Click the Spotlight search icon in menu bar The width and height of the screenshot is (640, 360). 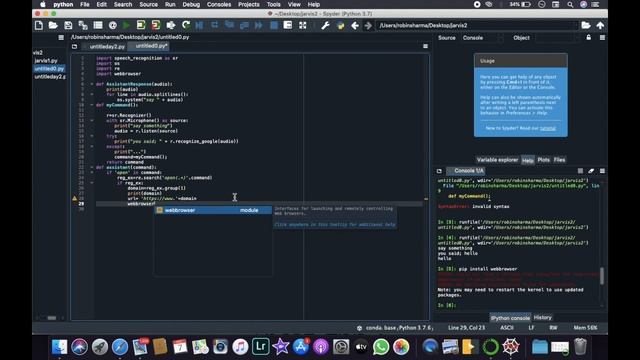(570, 4)
